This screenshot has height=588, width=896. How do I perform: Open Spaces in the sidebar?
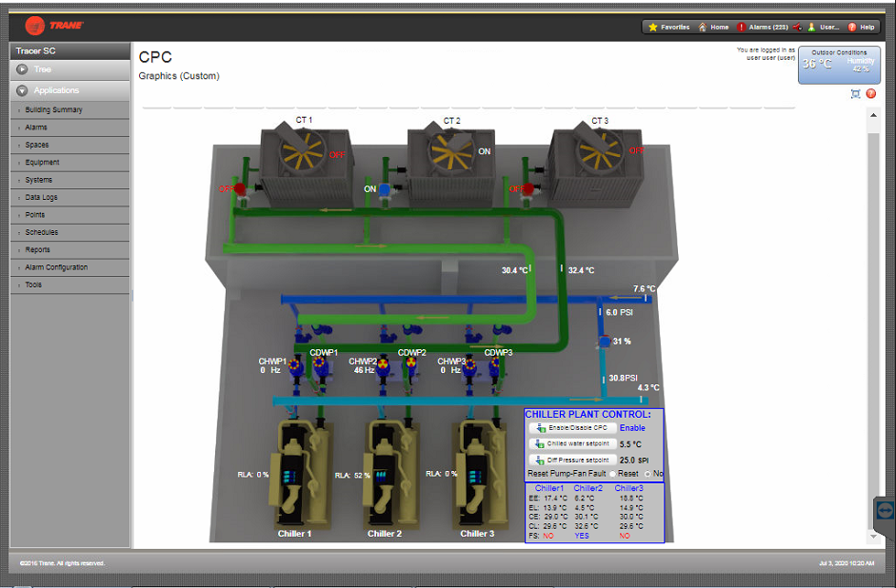coord(70,145)
